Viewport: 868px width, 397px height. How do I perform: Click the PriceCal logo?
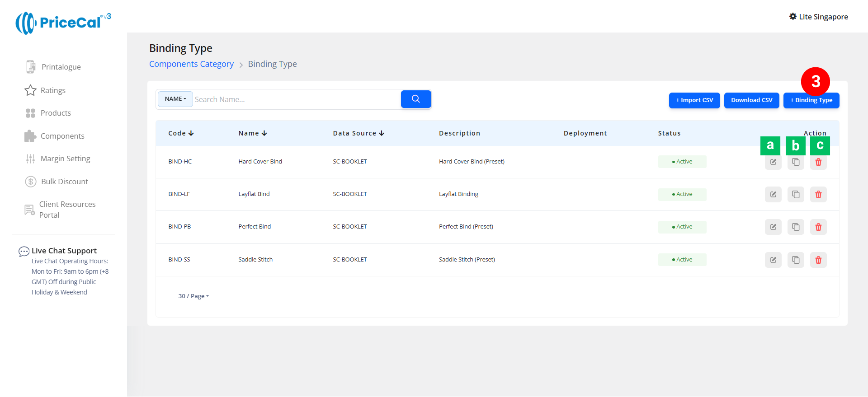(x=63, y=23)
